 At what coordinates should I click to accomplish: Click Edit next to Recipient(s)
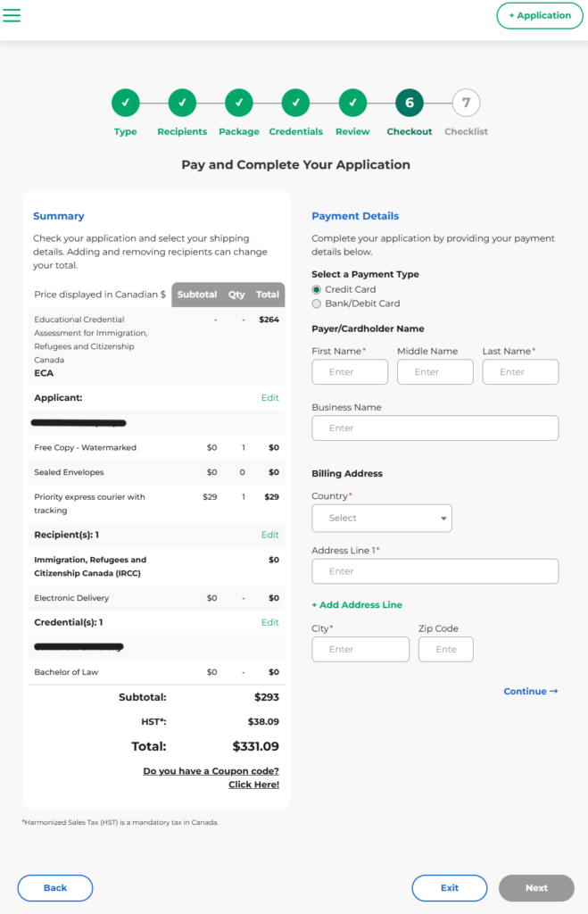[x=269, y=536]
